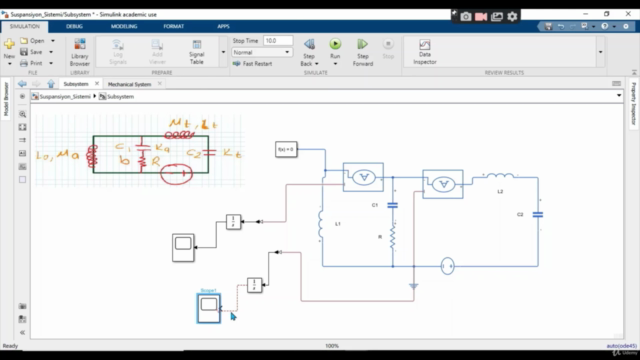Screen dimensions: 640x360
Task: Open the recorder settings gear
Action: pyautogui.click(x=512, y=16)
